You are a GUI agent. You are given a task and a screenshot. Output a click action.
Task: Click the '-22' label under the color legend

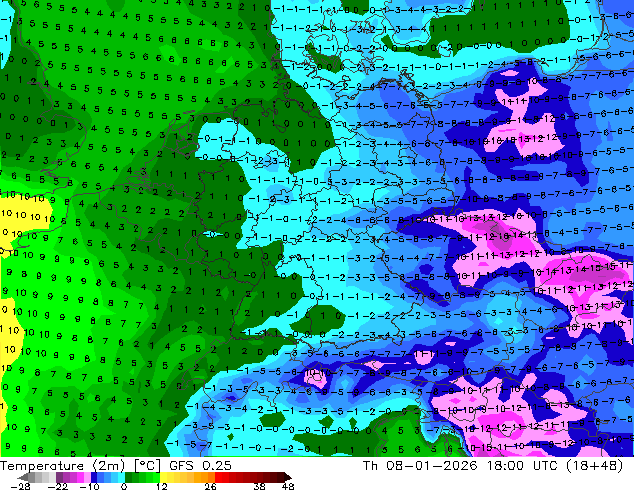click(57, 486)
